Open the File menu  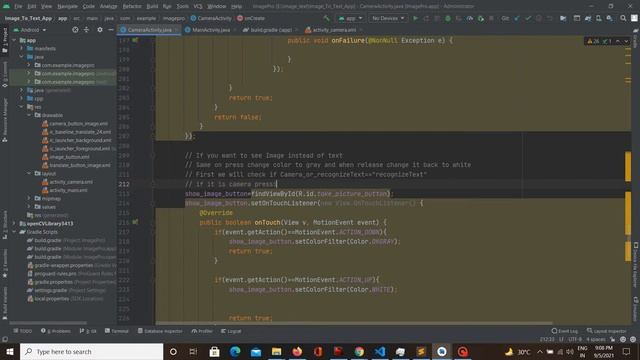point(18,7)
